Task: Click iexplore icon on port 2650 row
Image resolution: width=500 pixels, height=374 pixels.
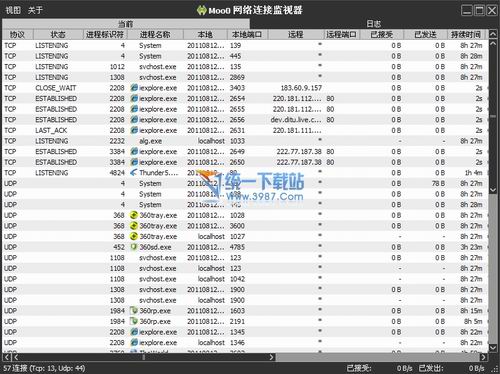Action: click(x=134, y=162)
